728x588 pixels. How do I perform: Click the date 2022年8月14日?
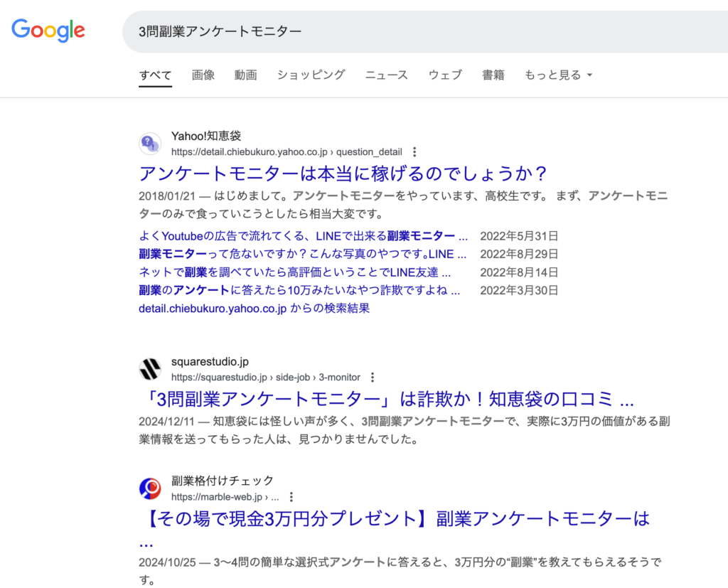(519, 272)
